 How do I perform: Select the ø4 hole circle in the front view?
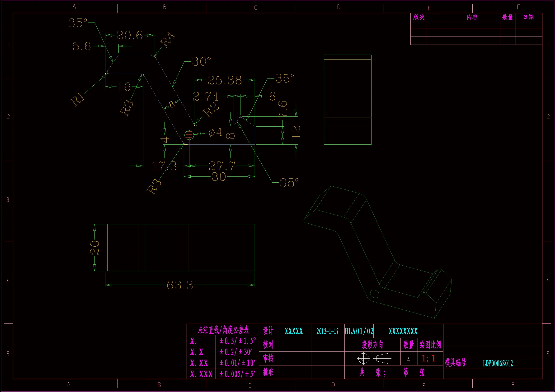point(189,135)
